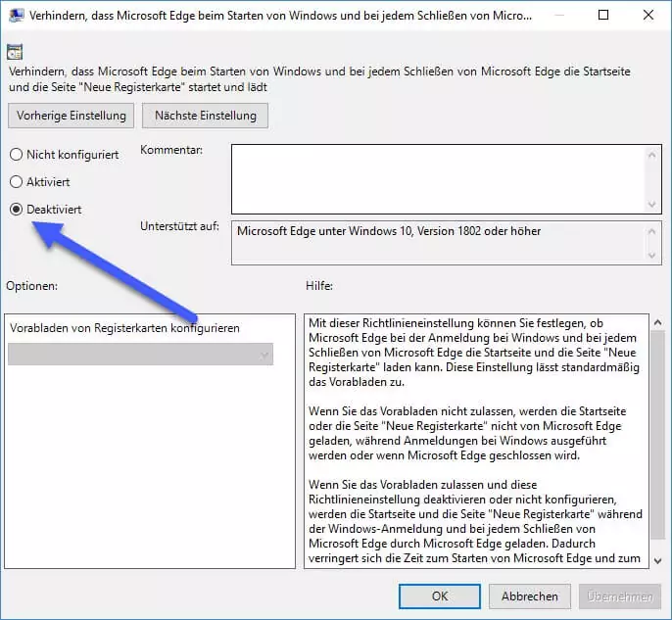672x620 pixels.
Task: Click the Hilfe text scroll-down arrow
Action: [x=656, y=559]
